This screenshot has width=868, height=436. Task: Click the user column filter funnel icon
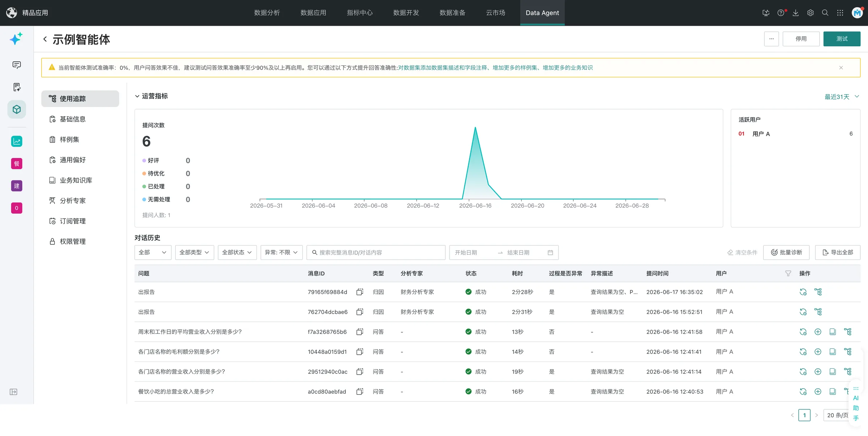[788, 273]
